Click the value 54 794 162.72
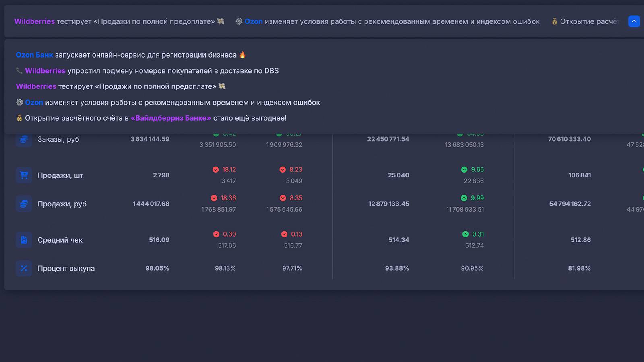The image size is (644, 362). coord(570,204)
